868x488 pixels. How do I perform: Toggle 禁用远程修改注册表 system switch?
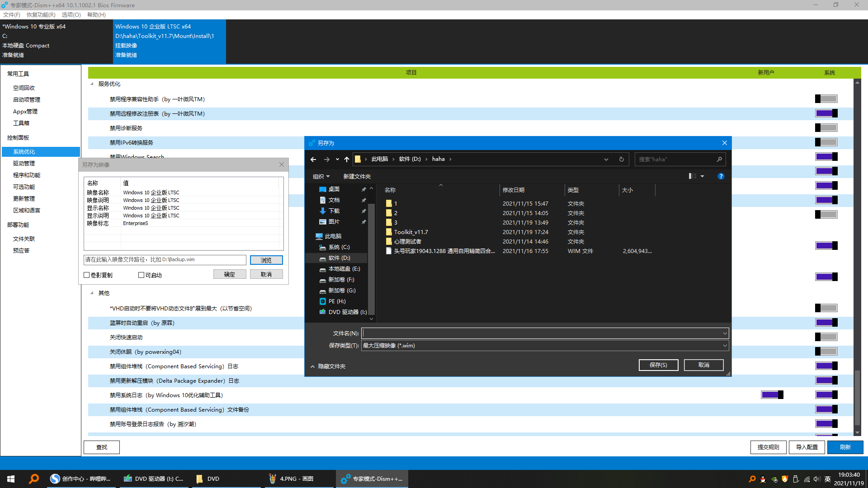point(826,113)
